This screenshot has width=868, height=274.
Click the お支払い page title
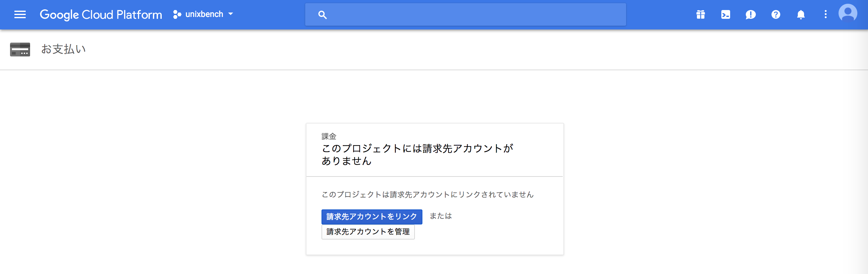coord(63,49)
